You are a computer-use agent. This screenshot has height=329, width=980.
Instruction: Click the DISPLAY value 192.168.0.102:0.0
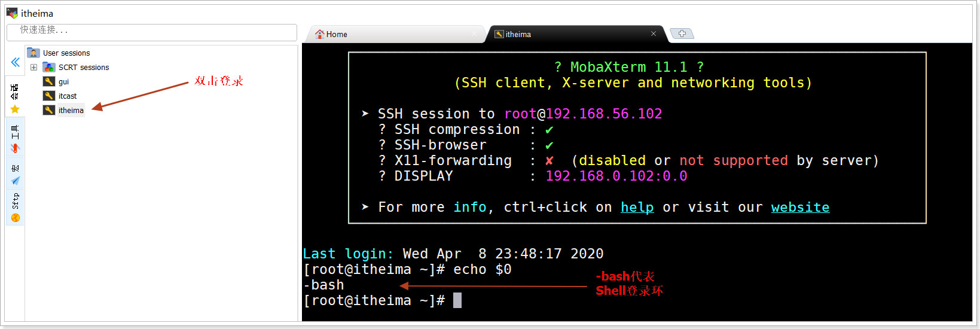pos(616,176)
